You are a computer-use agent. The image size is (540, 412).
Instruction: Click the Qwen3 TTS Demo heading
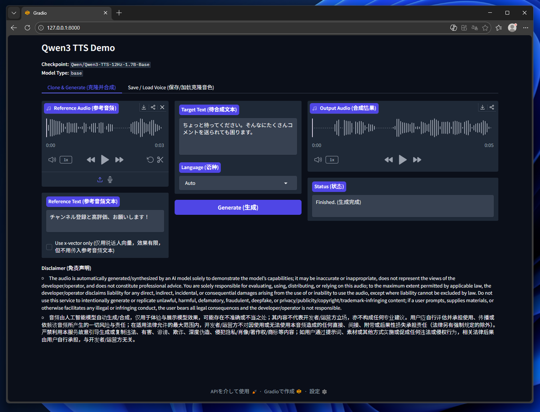pyautogui.click(x=78, y=48)
